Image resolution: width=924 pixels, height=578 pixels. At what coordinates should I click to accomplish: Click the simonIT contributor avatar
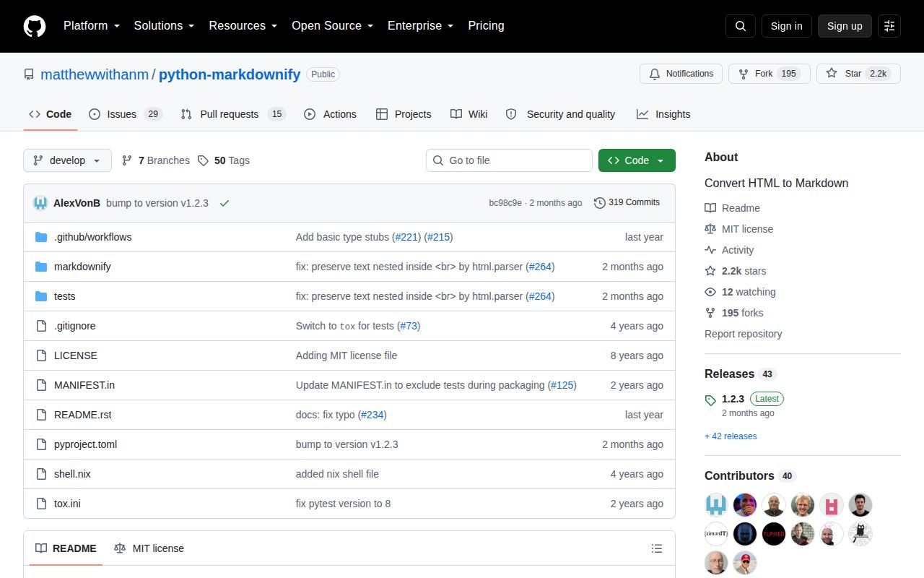coord(716,533)
